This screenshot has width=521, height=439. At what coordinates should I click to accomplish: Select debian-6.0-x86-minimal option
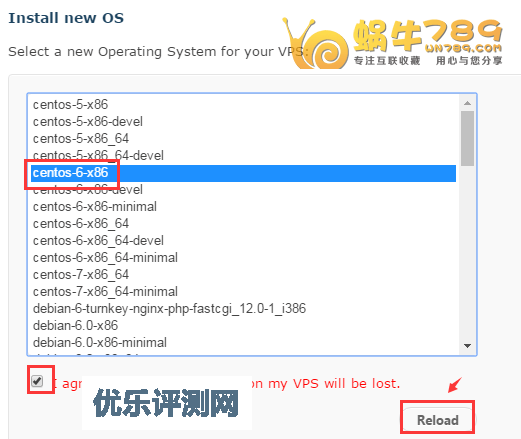pyautogui.click(x=243, y=343)
